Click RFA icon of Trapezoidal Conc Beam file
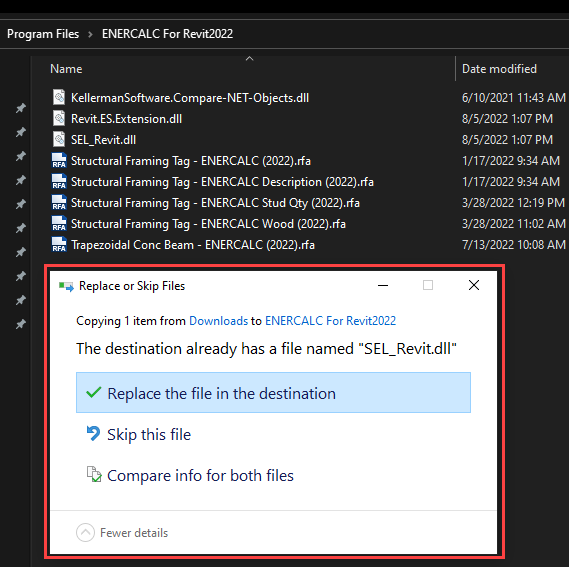The image size is (569, 567). (59, 245)
